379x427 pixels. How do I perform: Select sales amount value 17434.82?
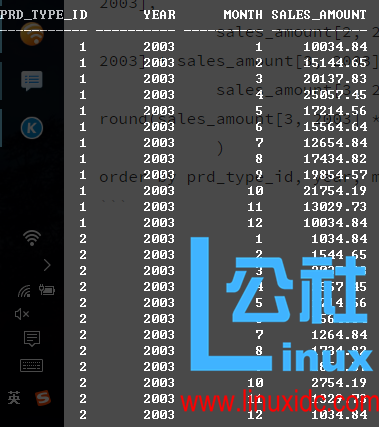(335, 159)
